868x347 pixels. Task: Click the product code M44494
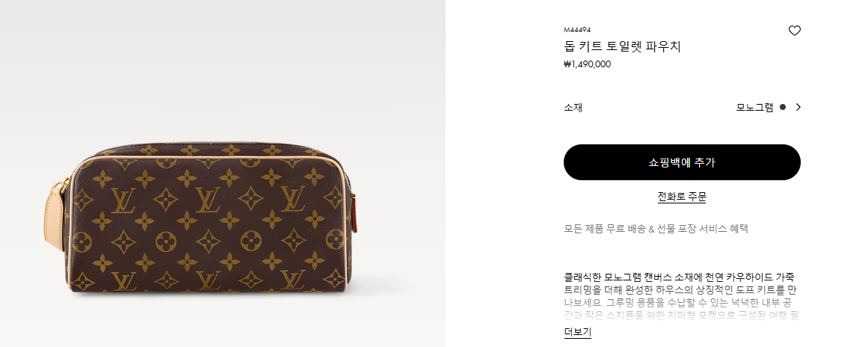[577, 30]
